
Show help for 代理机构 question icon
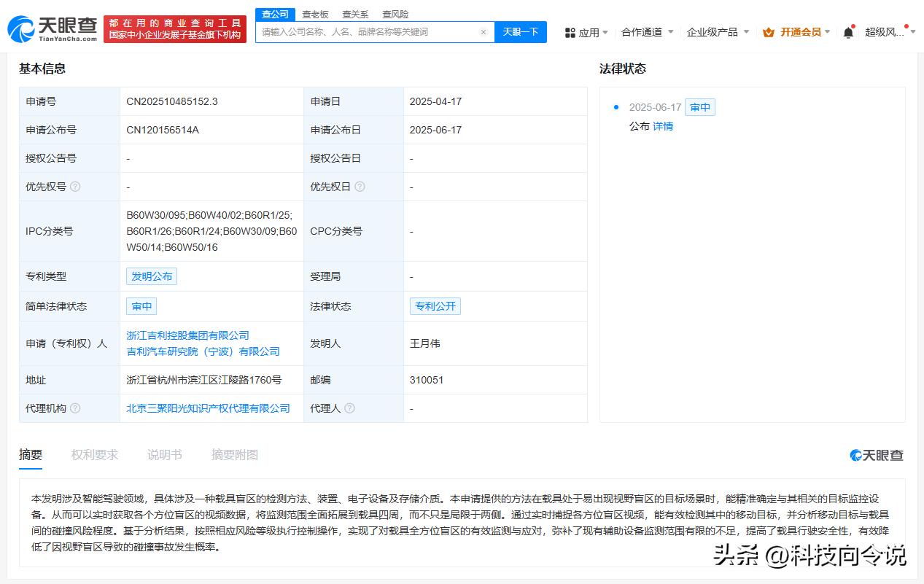(x=75, y=408)
